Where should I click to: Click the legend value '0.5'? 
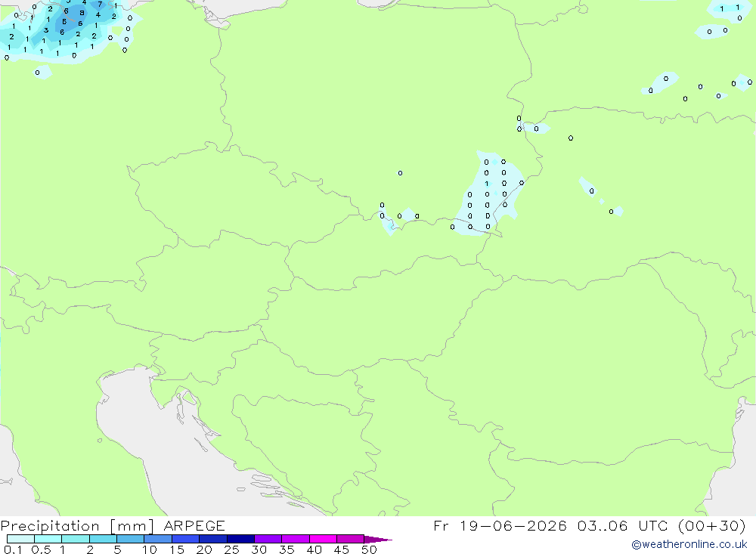41,549
